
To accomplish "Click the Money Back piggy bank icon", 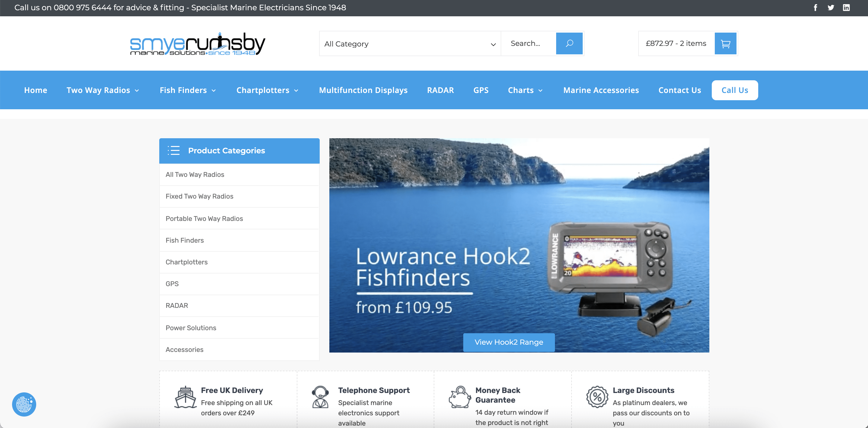I will tap(460, 397).
